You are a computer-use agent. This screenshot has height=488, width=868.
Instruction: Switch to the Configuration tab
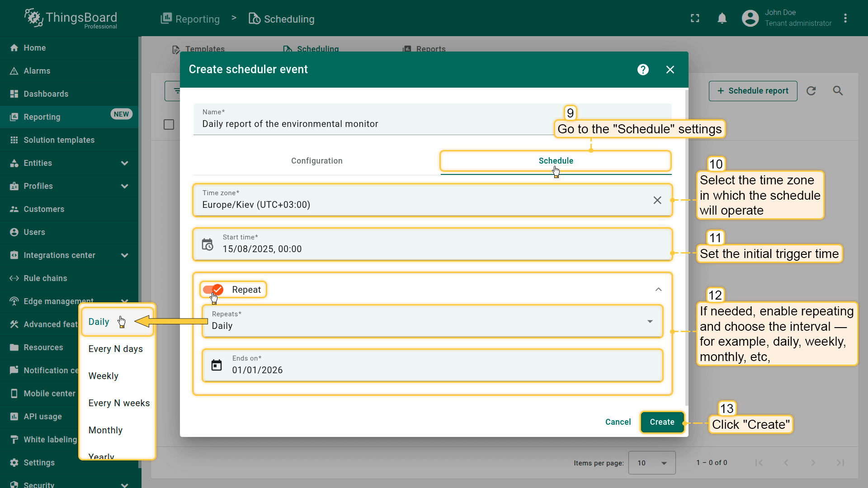click(x=316, y=161)
